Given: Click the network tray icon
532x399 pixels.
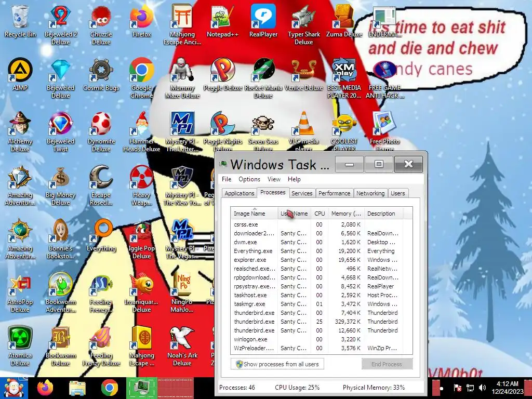Looking at the screenshot, I should pyautogui.click(x=470, y=388).
